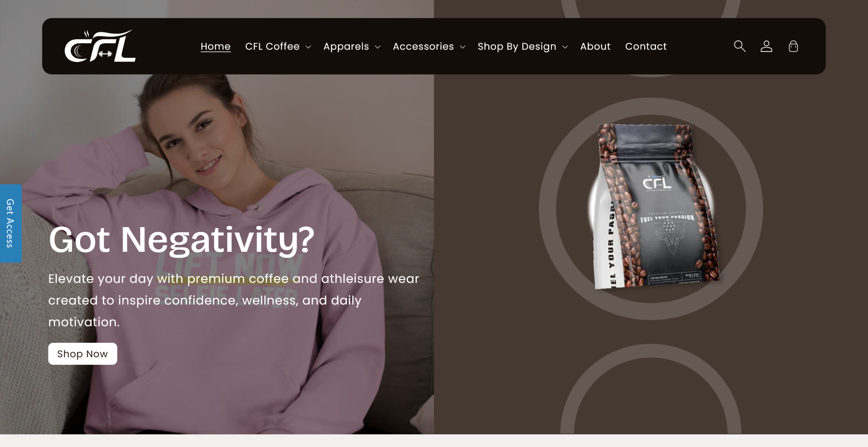The image size is (868, 447).
Task: Expand the Accessories chevron arrow
Action: [x=462, y=47]
